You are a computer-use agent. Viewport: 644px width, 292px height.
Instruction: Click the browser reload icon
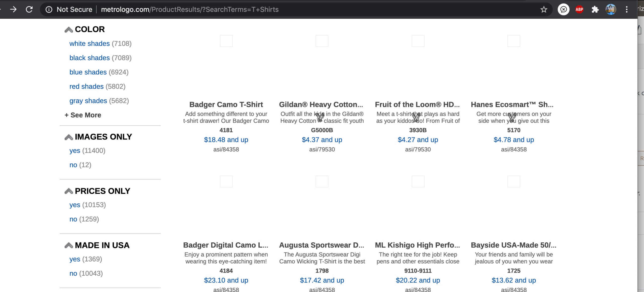pos(29,10)
